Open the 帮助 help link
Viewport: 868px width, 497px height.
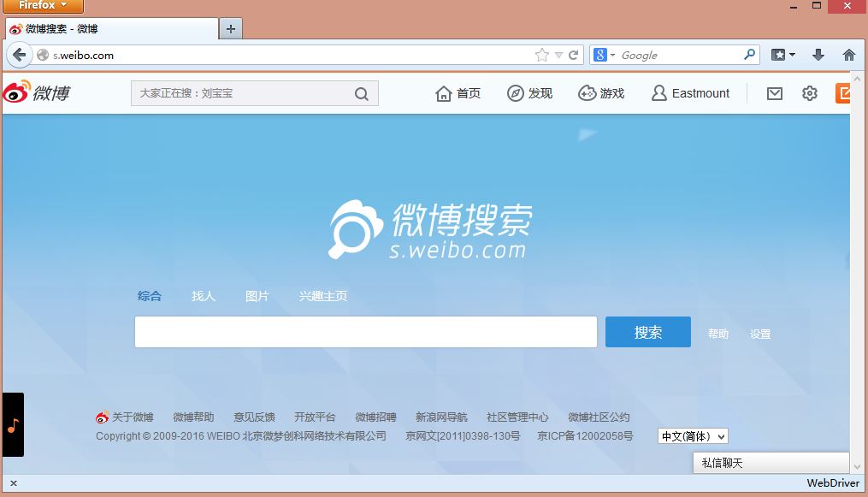pyautogui.click(x=718, y=334)
